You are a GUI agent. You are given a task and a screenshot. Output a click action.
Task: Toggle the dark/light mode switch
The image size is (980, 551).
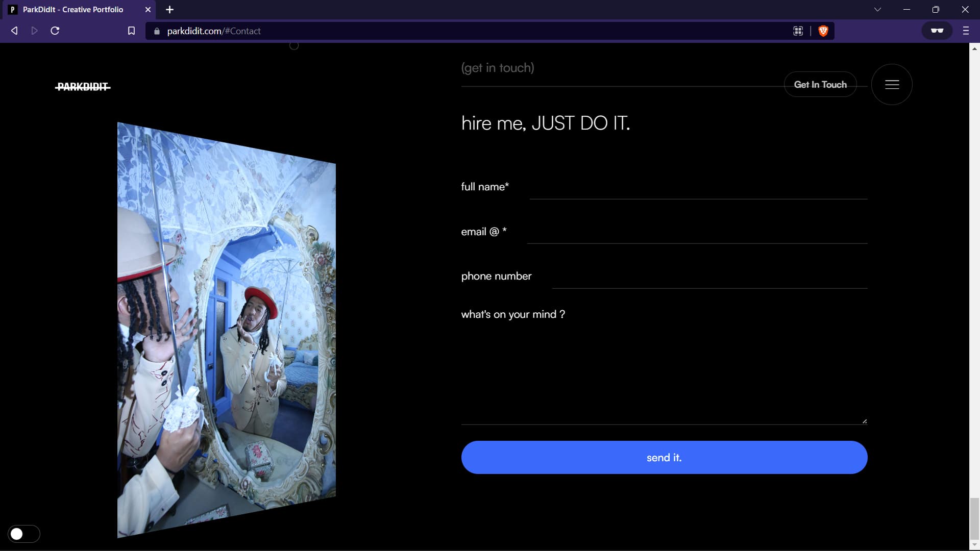(x=23, y=534)
